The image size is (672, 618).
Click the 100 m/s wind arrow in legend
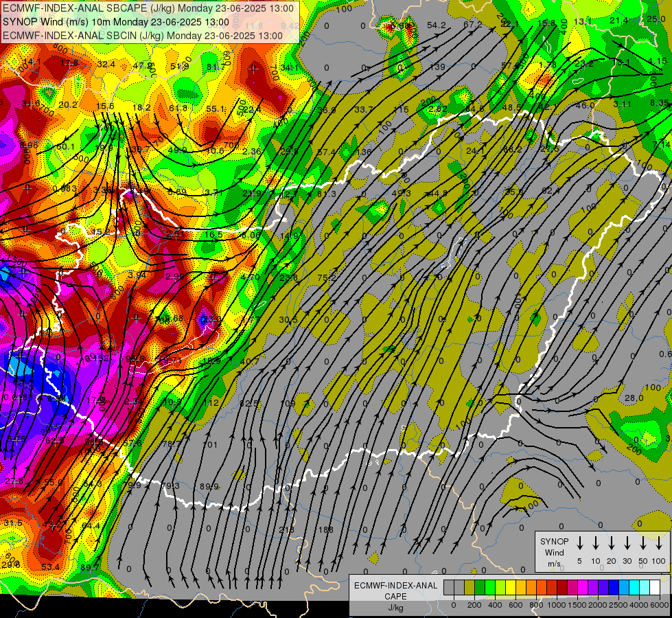[x=659, y=543]
